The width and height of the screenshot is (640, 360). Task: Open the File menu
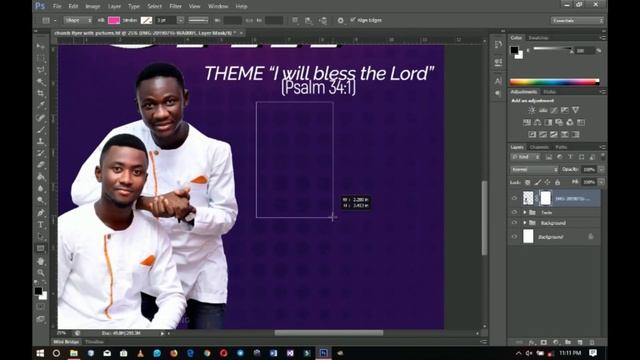57,6
